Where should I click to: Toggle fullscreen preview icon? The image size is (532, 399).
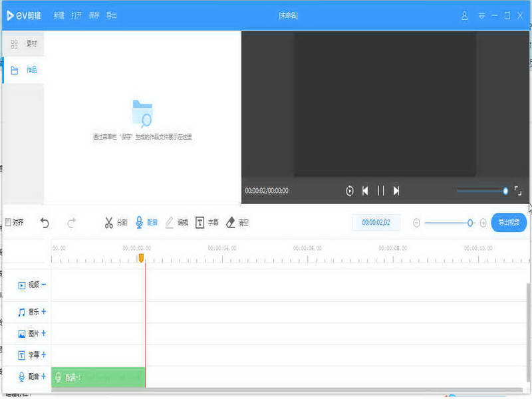[518, 191]
